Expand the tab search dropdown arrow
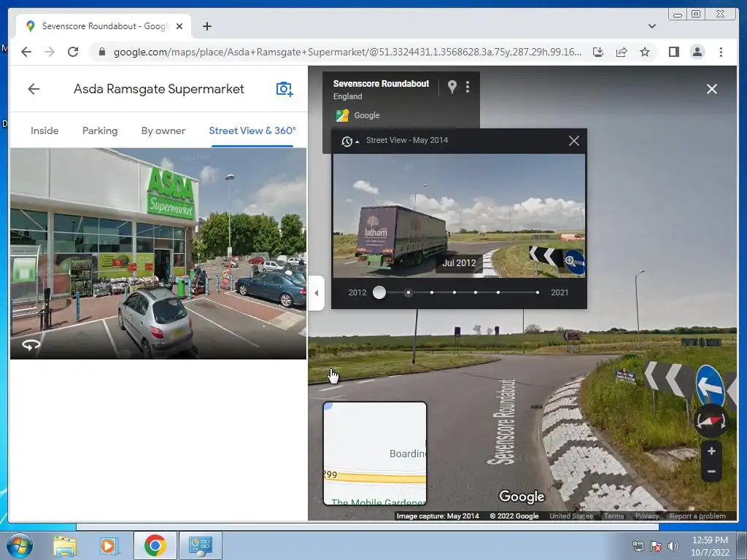 click(x=651, y=26)
